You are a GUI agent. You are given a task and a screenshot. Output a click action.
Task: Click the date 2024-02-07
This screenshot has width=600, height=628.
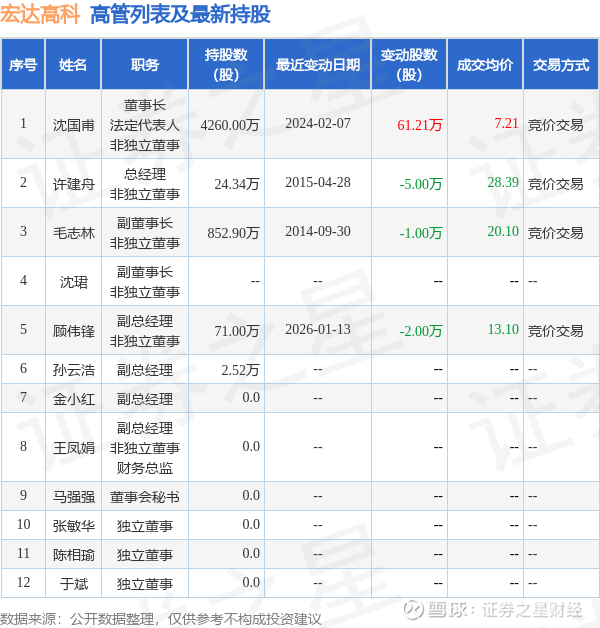(x=318, y=123)
